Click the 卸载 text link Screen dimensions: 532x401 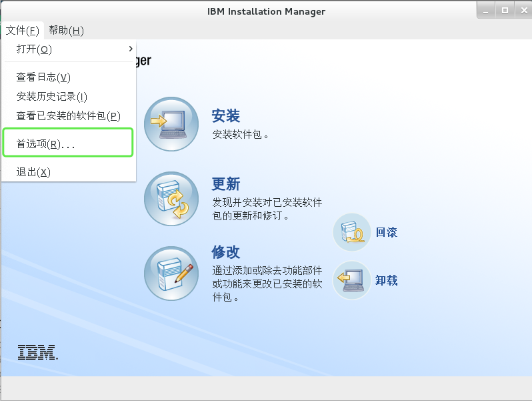click(x=387, y=280)
